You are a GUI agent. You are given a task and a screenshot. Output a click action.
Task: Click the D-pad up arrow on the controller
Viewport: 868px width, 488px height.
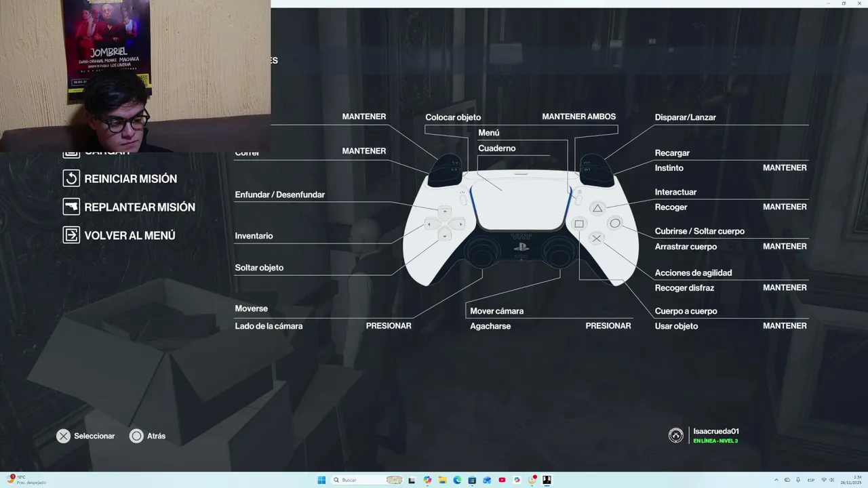[445, 211]
